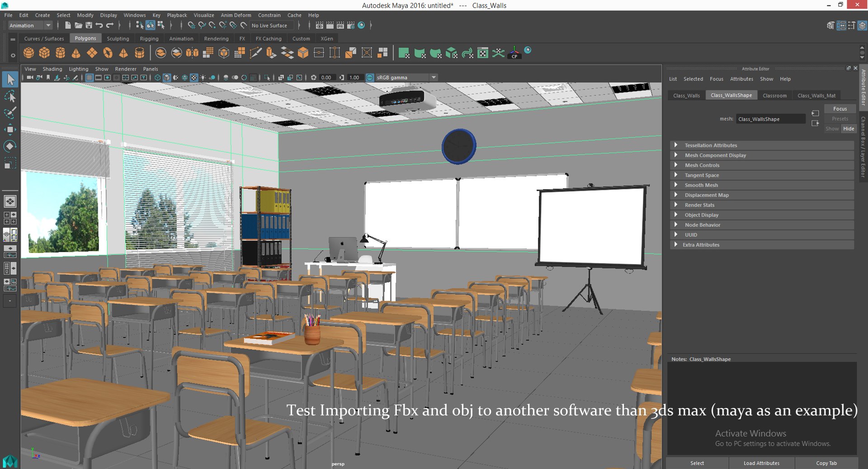Activate the Scale tool
This screenshot has height=469, width=868.
click(x=10, y=163)
